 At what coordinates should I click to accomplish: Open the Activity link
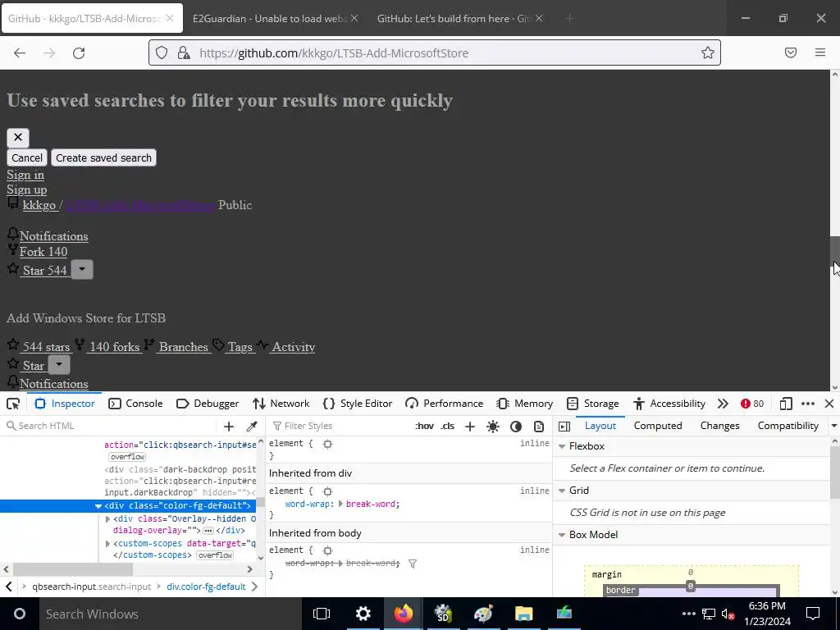click(293, 347)
